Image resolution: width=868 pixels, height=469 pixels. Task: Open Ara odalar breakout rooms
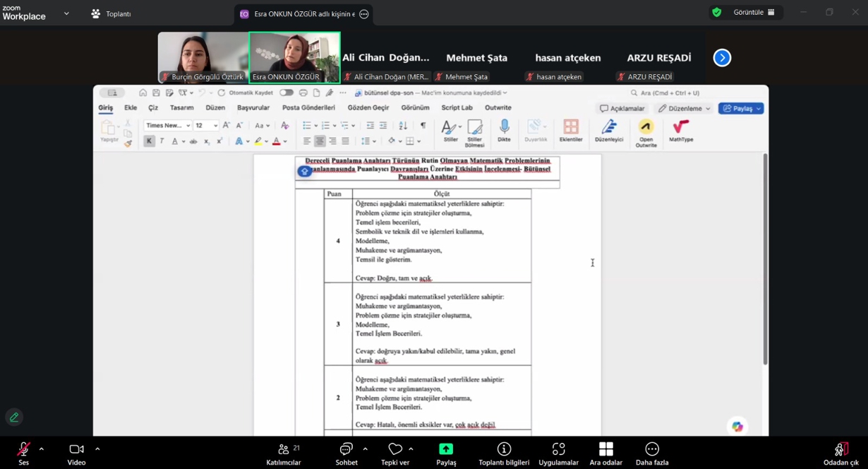click(x=605, y=449)
